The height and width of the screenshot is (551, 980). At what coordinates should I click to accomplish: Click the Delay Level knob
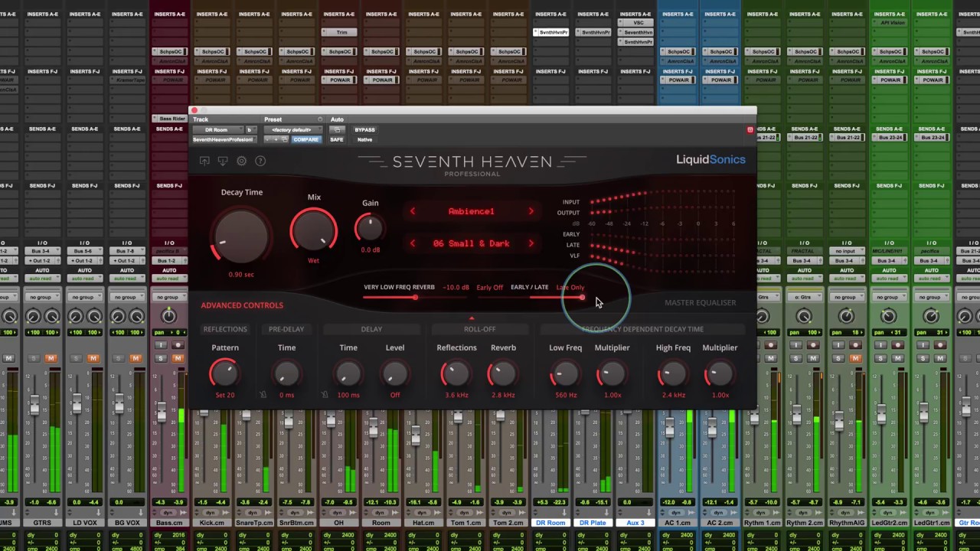click(395, 373)
